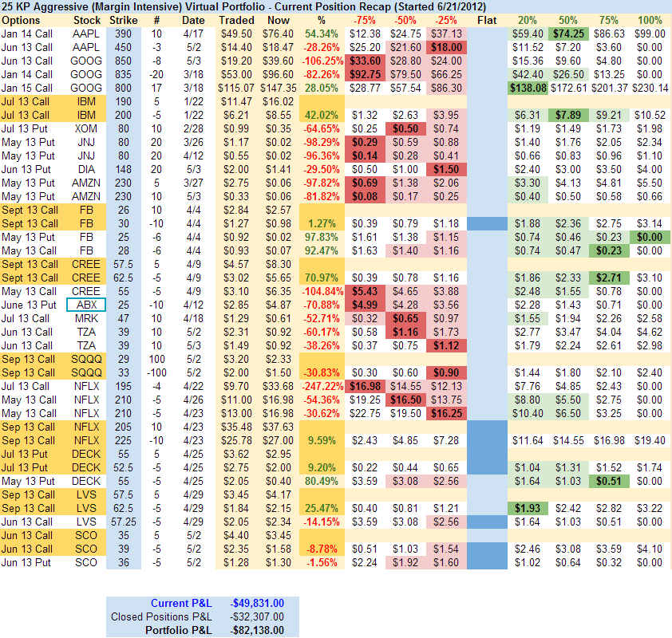Screen dimensions: 672x638
Task: Click the Traded column header
Action: [235, 19]
